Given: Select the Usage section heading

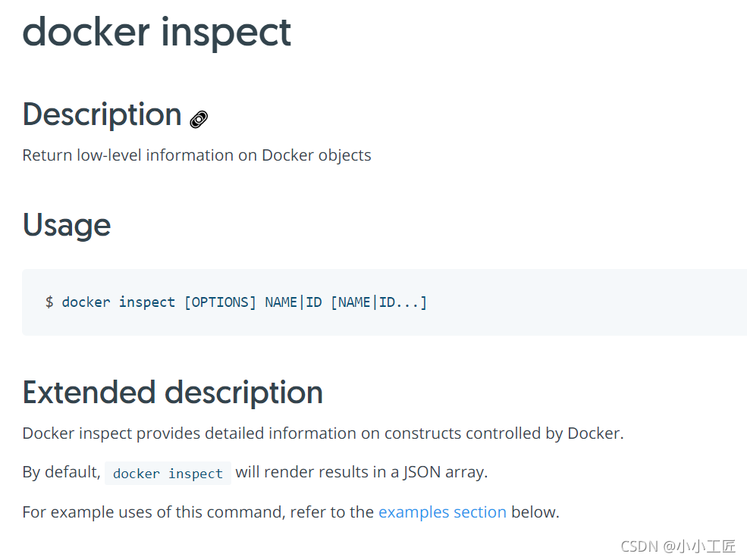Looking at the screenshot, I should [67, 225].
